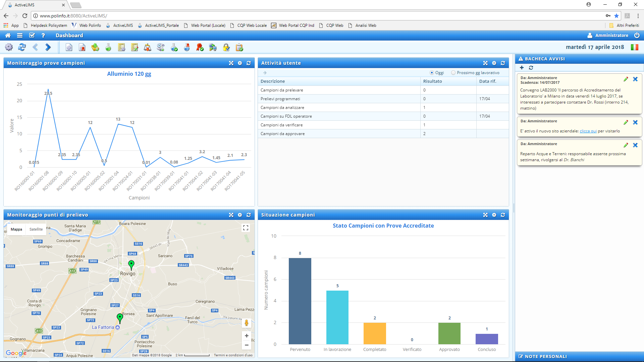Image resolution: width=644 pixels, height=362 pixels.
Task: Click the Amministratore user menu
Action: tap(608, 35)
